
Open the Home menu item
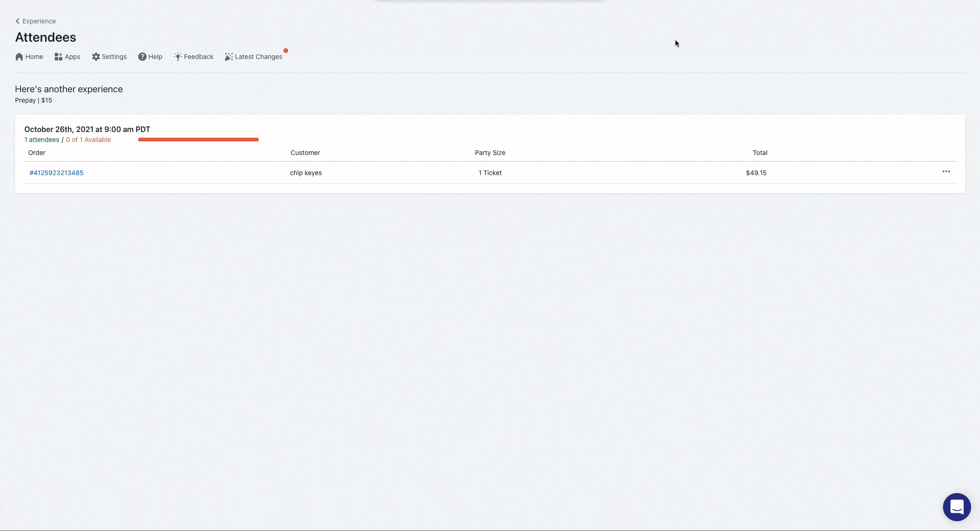[x=29, y=57]
